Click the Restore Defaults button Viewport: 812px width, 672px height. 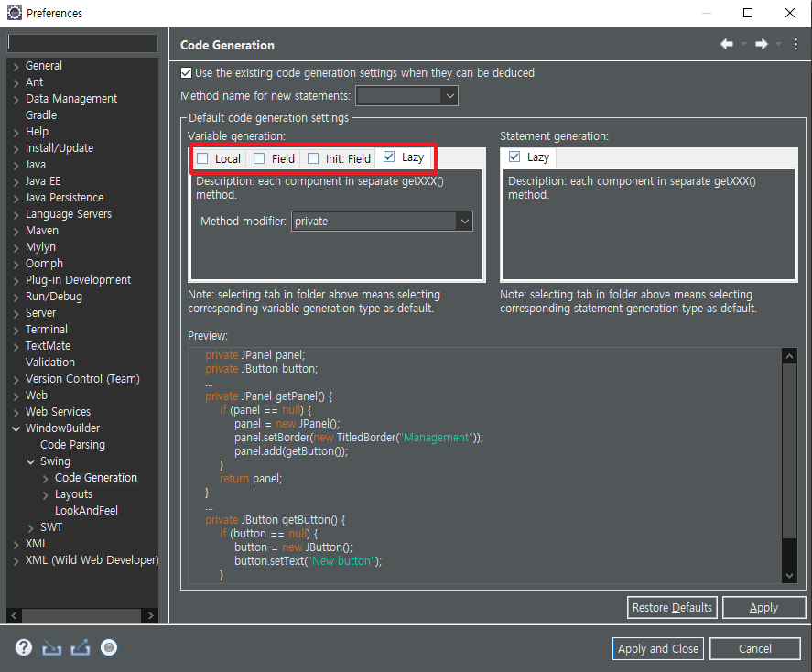672,607
